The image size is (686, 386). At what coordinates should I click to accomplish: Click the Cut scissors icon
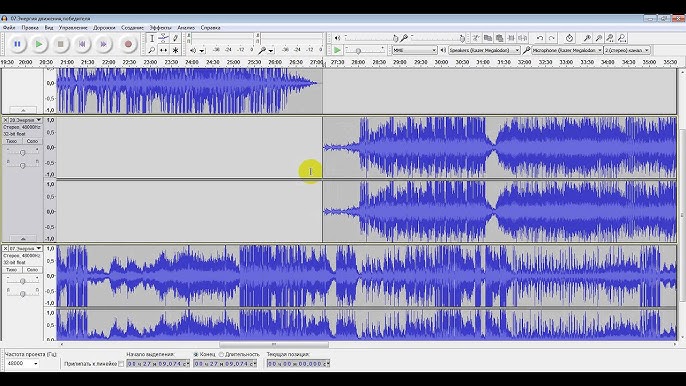[x=476, y=39]
